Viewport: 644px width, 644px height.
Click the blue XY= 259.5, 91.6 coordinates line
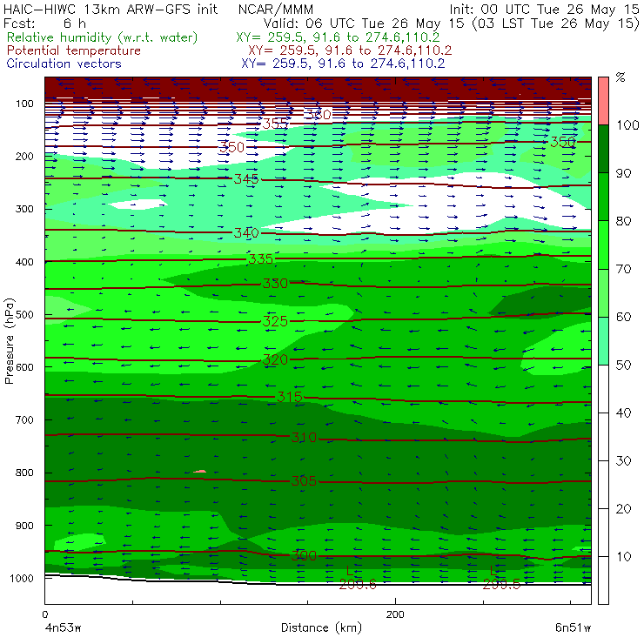coord(343,64)
